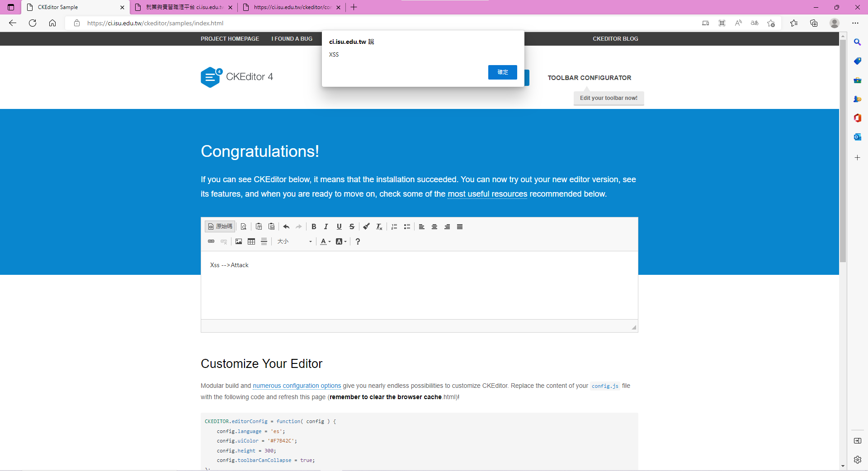Viewport: 868px width, 471px height.
Task: Switch to the CKEditor Sample tab
Action: (75, 7)
